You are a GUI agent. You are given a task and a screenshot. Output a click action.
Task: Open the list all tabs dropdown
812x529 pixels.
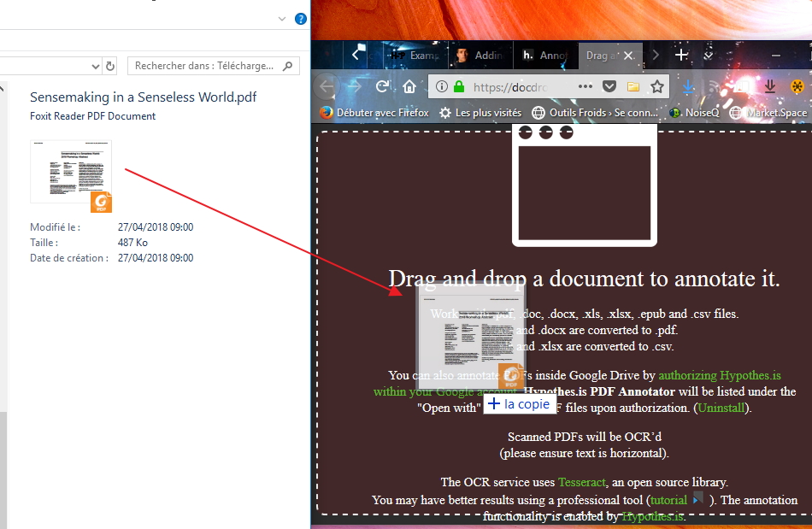[709, 55]
